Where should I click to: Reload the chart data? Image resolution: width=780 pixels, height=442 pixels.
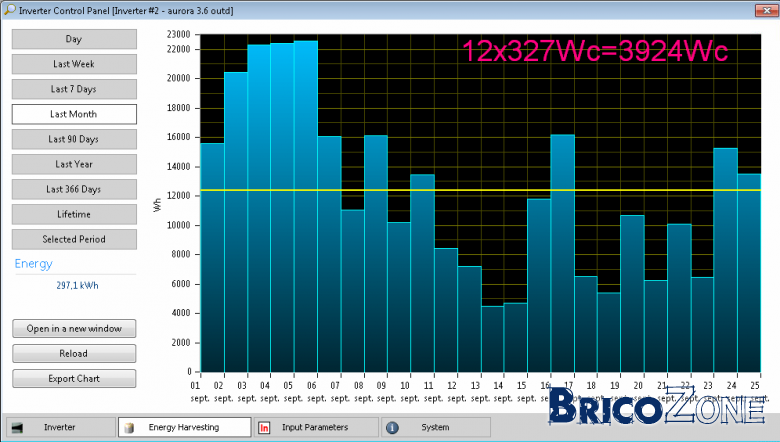click(x=74, y=354)
